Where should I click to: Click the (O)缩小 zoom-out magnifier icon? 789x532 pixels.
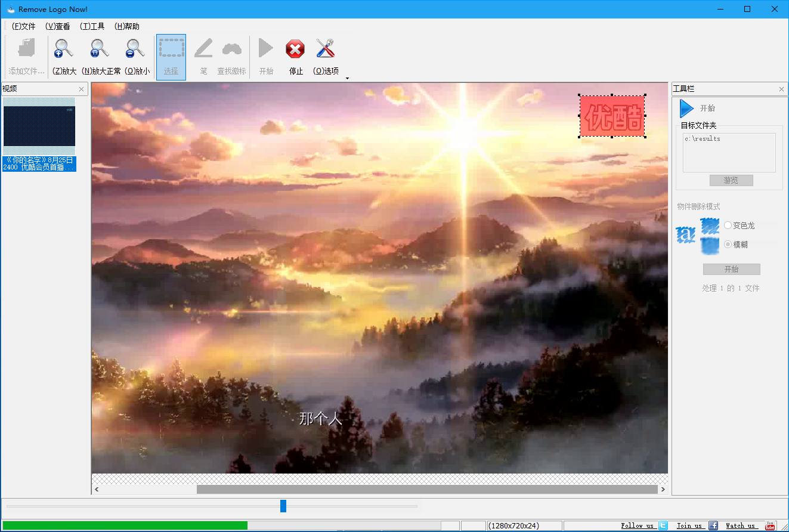pyautogui.click(x=135, y=49)
